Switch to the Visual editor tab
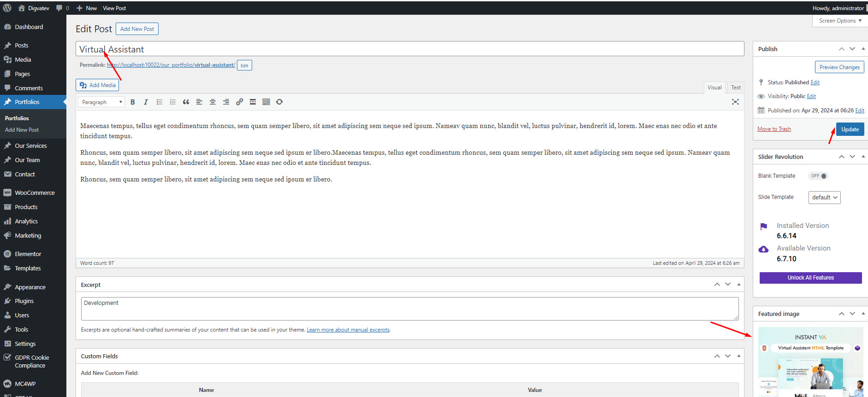Viewport: 868px width, 397px height. (714, 88)
